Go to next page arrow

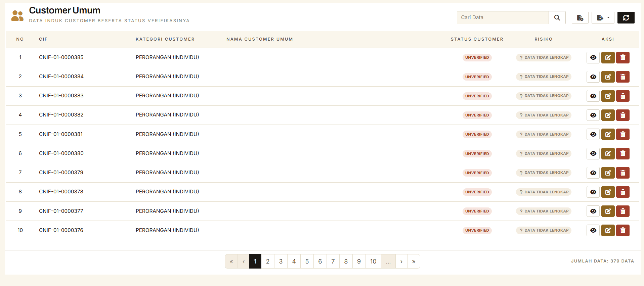coord(401,261)
